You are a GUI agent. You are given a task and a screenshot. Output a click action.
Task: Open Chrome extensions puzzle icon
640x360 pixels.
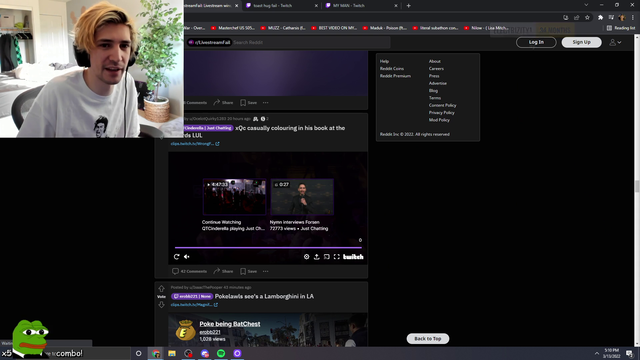[x=600, y=18]
